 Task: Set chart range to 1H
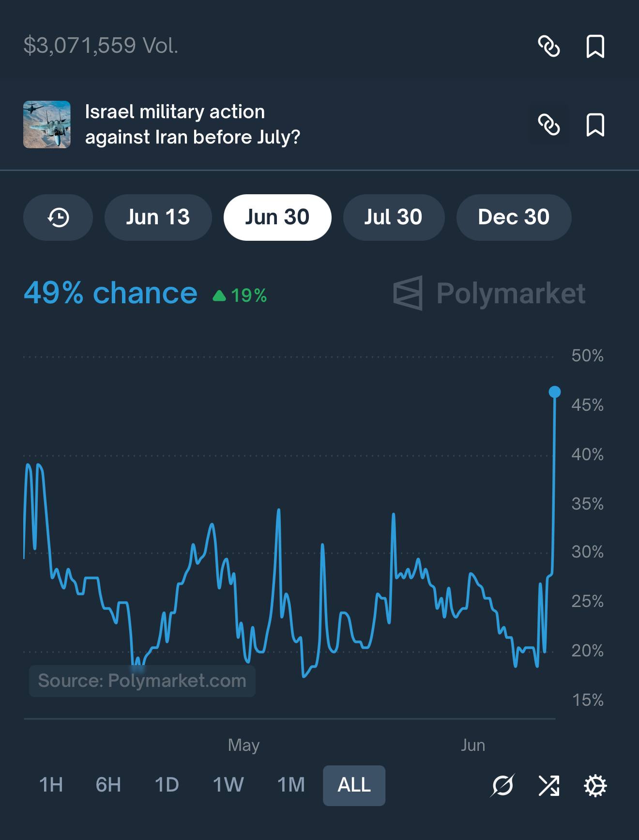[x=51, y=785]
